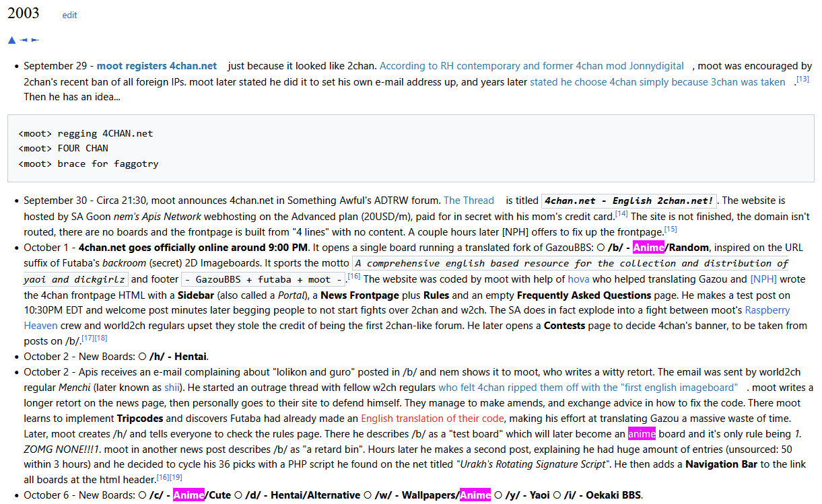Open footnote reference 18
This screenshot has width=822, height=504.
point(101,337)
